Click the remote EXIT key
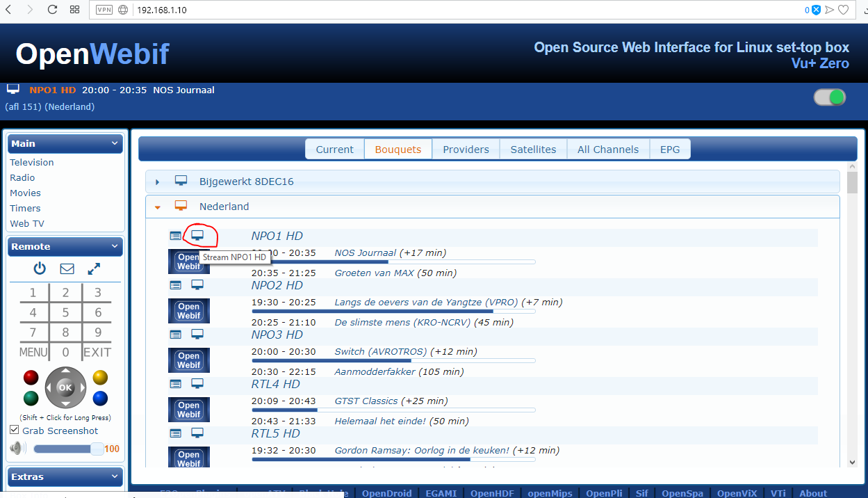This screenshot has height=498, width=868. [x=97, y=352]
